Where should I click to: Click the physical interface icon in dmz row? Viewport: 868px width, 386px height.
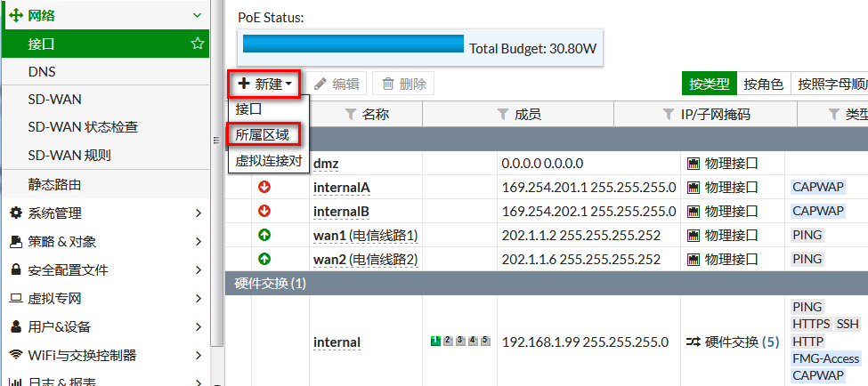coord(694,164)
